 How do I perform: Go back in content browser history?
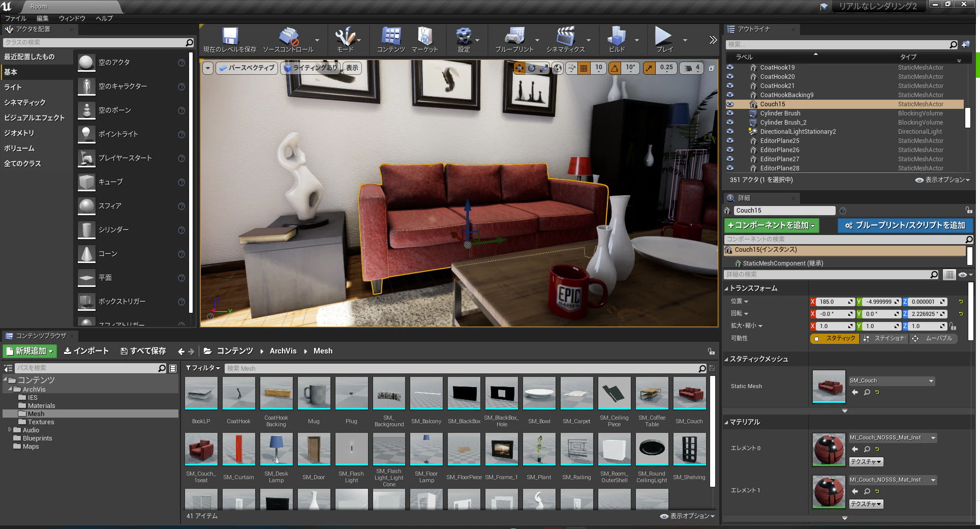tap(181, 351)
